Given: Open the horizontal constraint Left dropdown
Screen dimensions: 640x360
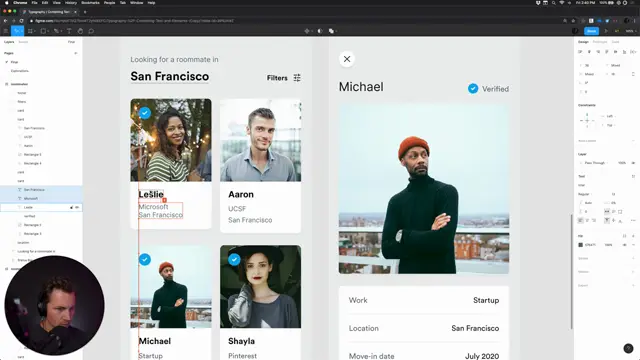Looking at the screenshot, I should point(609,116).
